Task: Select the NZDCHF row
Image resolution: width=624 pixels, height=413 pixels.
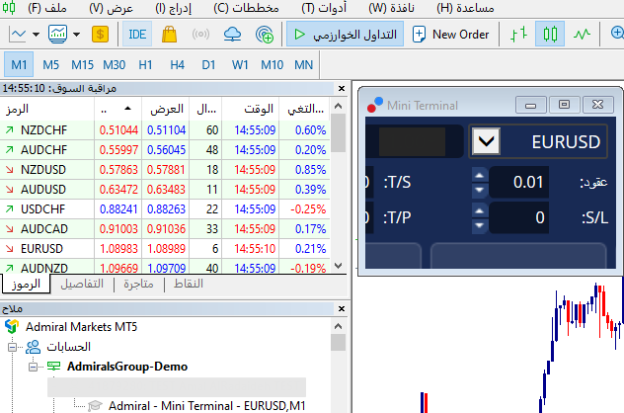Action: [x=165, y=130]
